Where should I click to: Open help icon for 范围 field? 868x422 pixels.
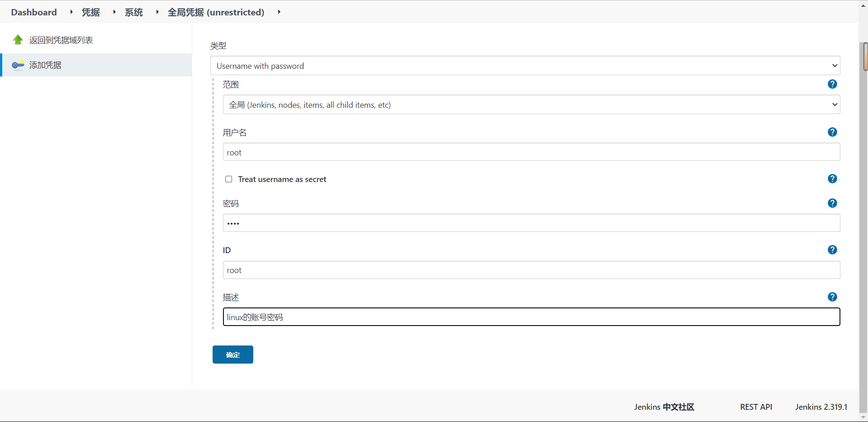point(832,84)
